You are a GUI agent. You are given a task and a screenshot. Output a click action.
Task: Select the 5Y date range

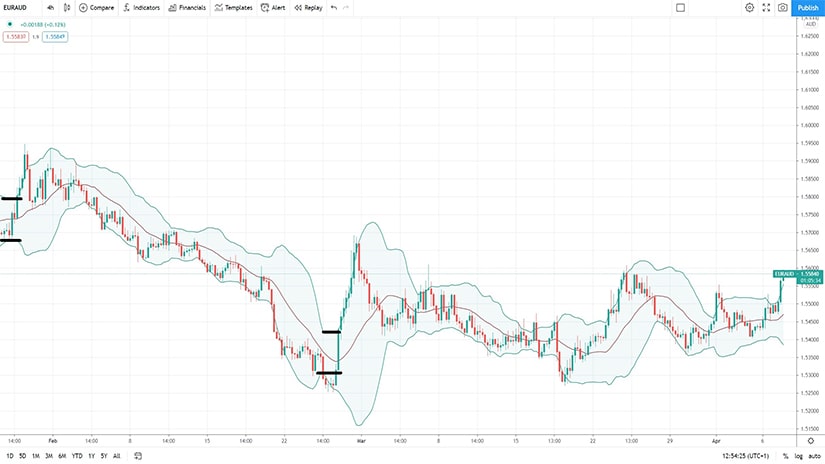coord(104,456)
